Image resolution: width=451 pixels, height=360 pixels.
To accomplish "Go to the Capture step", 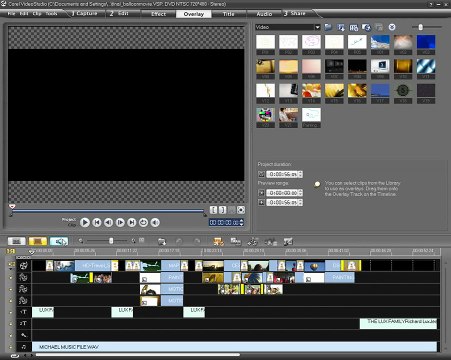I will (x=85, y=13).
